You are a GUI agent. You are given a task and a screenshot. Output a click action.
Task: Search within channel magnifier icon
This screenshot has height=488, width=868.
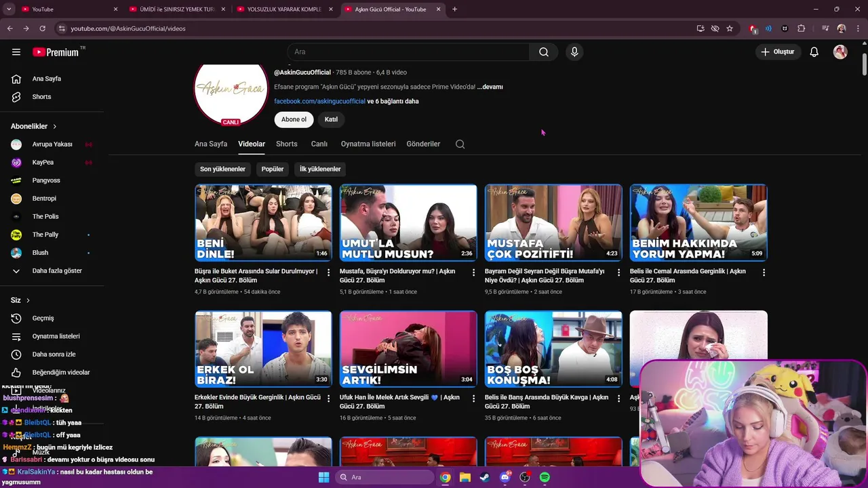click(x=460, y=144)
